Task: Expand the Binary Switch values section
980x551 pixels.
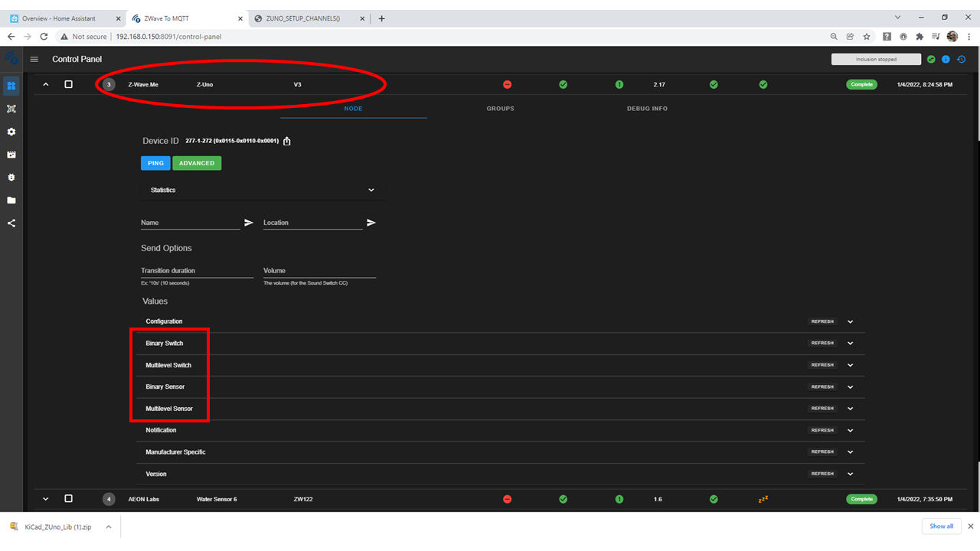Action: pyautogui.click(x=850, y=343)
